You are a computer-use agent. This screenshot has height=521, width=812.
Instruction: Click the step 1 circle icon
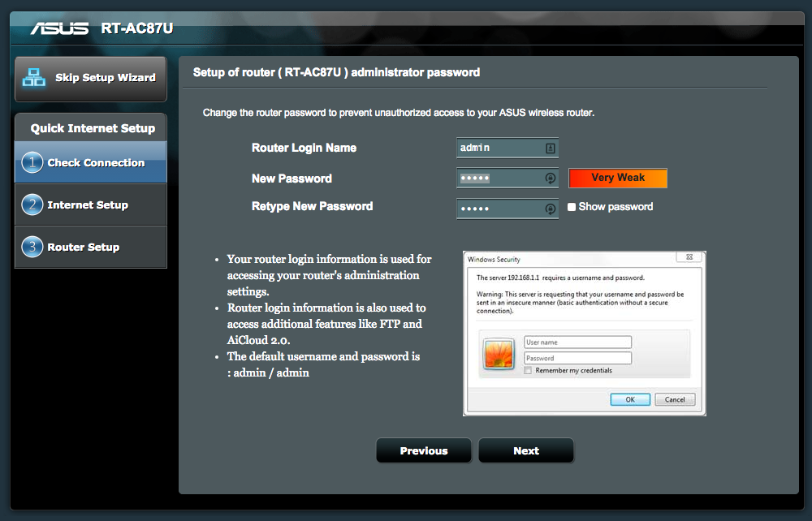(x=32, y=162)
